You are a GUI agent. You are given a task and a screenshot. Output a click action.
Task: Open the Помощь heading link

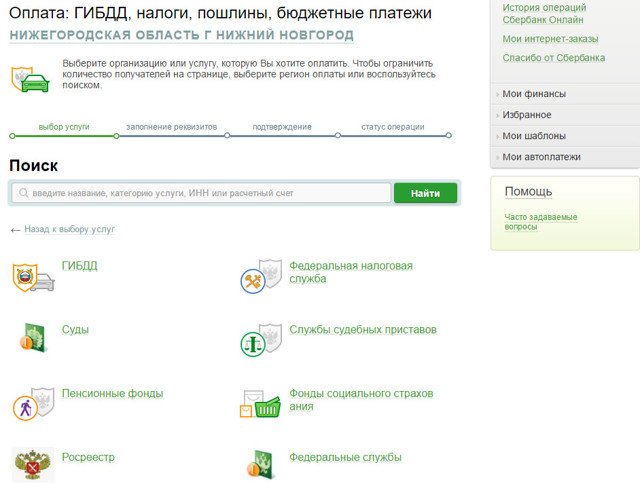(528, 191)
